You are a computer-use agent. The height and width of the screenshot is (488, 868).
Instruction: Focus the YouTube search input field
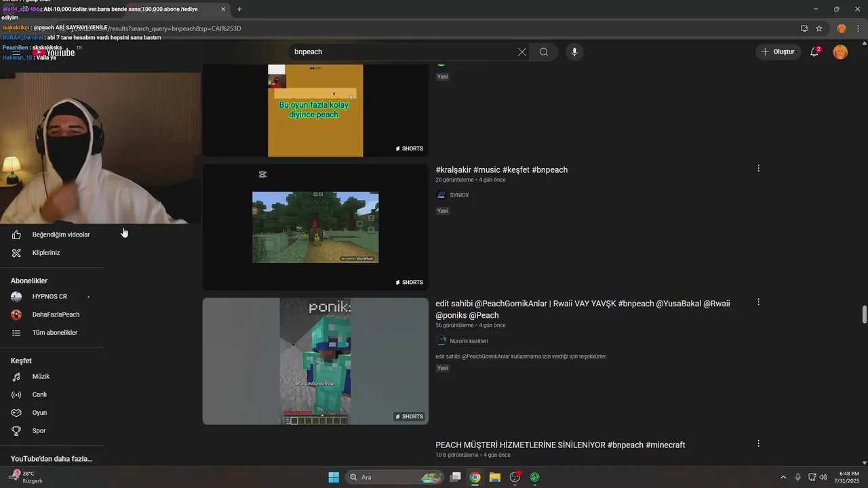[x=403, y=52]
